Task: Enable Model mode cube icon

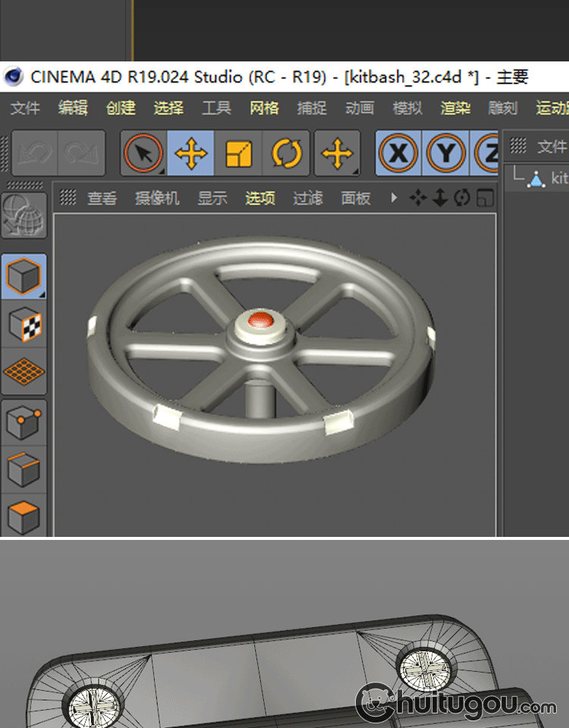Action: click(x=24, y=276)
